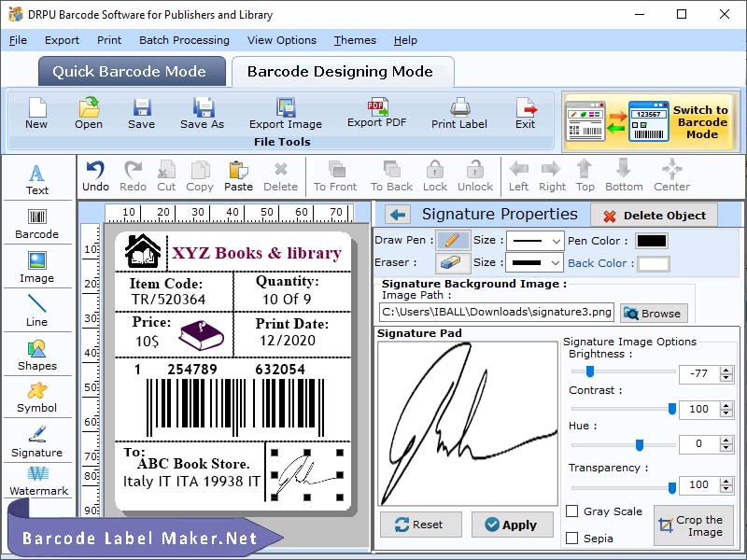Click Browse for signature image

[654, 314]
